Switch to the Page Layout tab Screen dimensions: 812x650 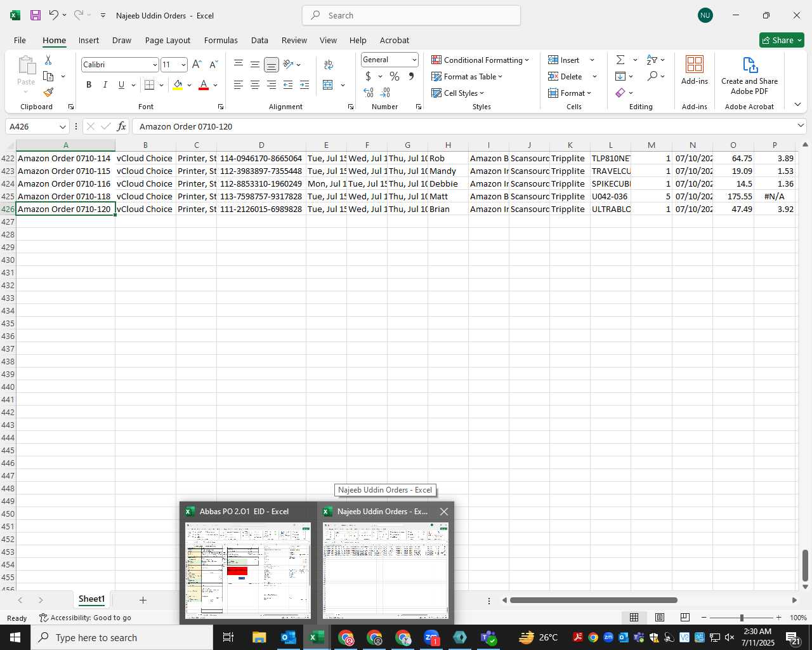click(x=167, y=40)
